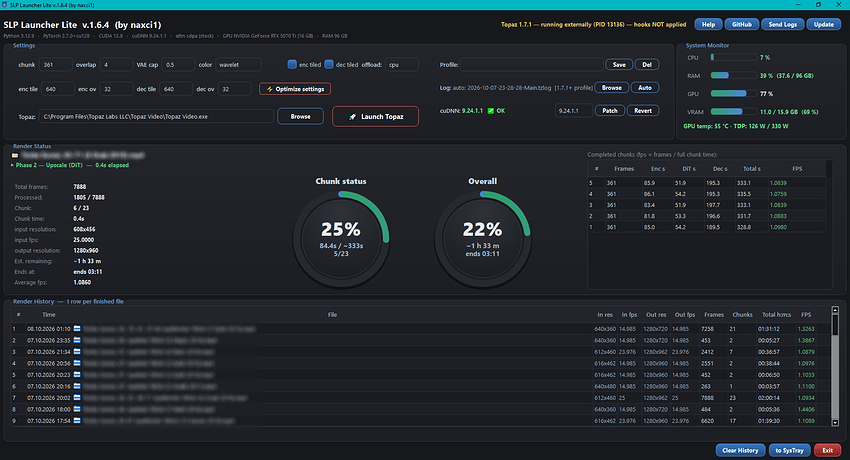Viewport: 850px width, 460px height.
Task: Click the Chunk status 25% progress ring
Action: click(x=341, y=239)
